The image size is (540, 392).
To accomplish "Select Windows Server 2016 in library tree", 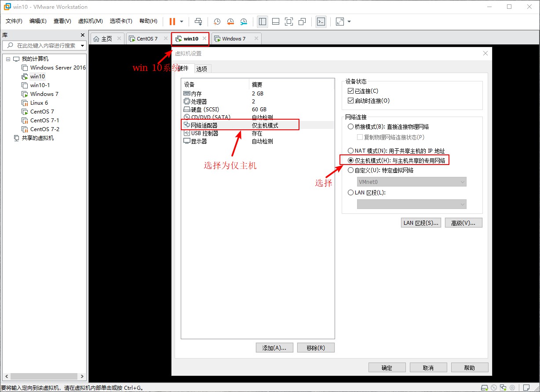I will 58,68.
